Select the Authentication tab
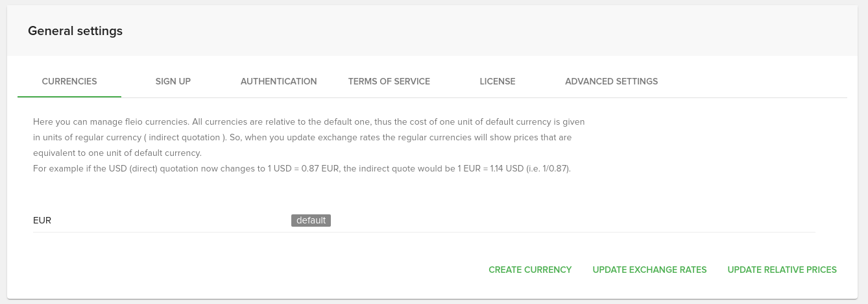Image resolution: width=868 pixels, height=304 pixels. (278, 81)
